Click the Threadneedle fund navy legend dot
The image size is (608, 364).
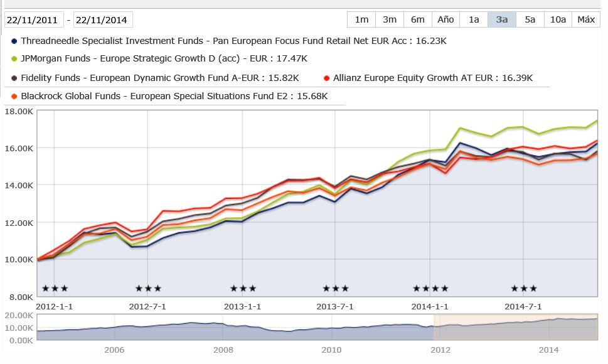point(14,41)
